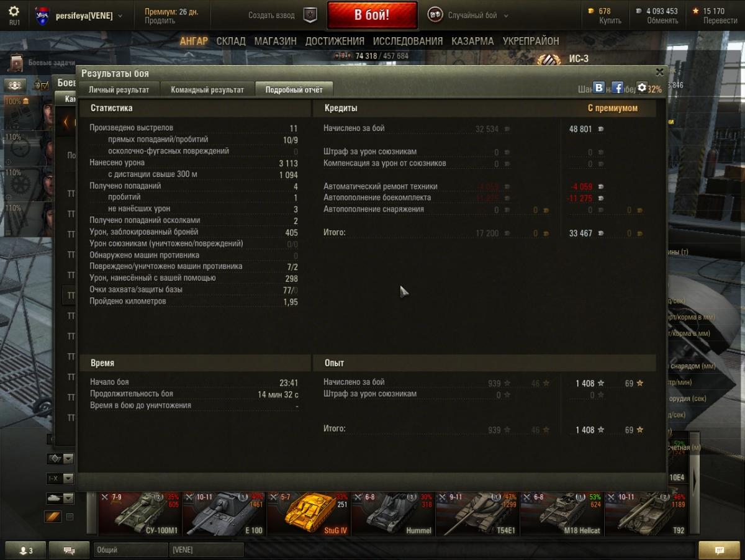This screenshot has height=560, width=745.
Task: Click the clan emblem next to persifeya[VENE]
Action: [42, 15]
